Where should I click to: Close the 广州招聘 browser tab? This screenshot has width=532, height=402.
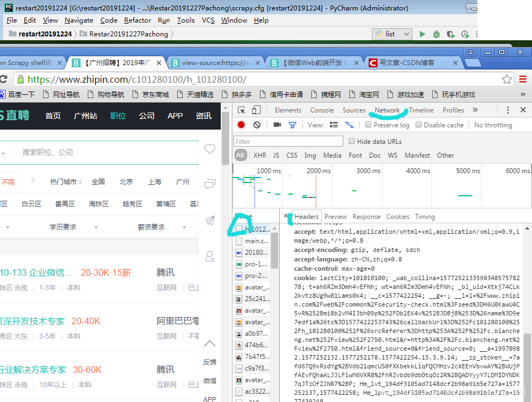(159, 63)
